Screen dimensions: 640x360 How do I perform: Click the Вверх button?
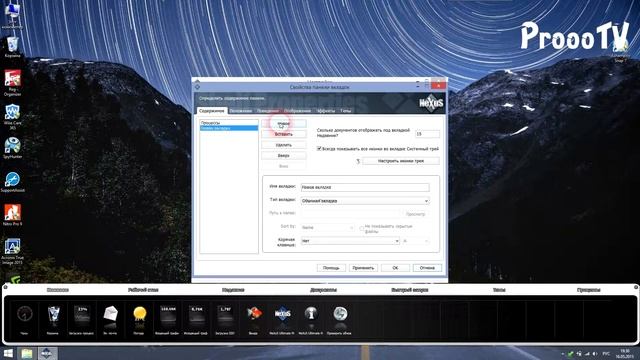click(284, 156)
